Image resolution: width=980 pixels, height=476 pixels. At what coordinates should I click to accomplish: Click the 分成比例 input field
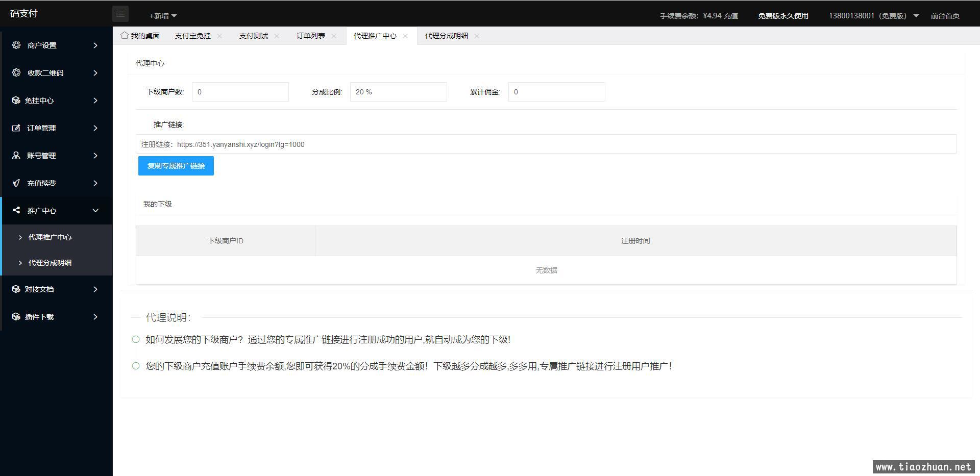pos(399,92)
